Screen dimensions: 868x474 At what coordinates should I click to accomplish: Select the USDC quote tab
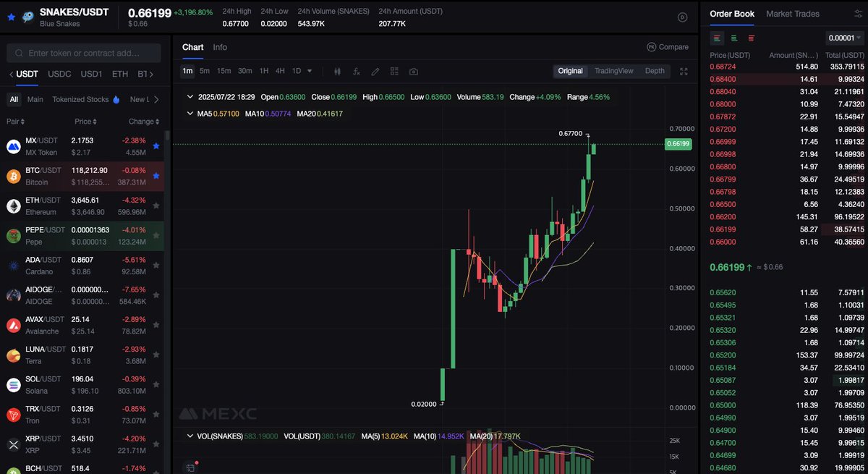pos(59,74)
